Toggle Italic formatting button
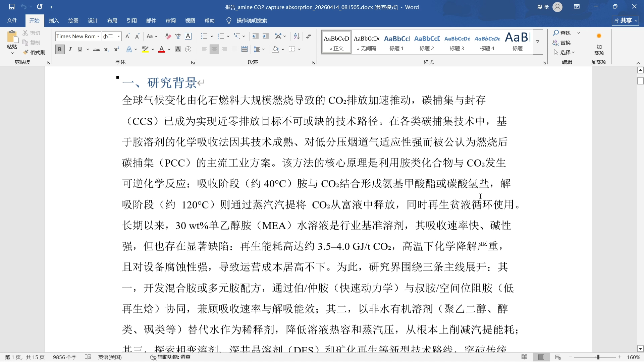Image resolution: width=644 pixels, height=362 pixels. point(70,50)
